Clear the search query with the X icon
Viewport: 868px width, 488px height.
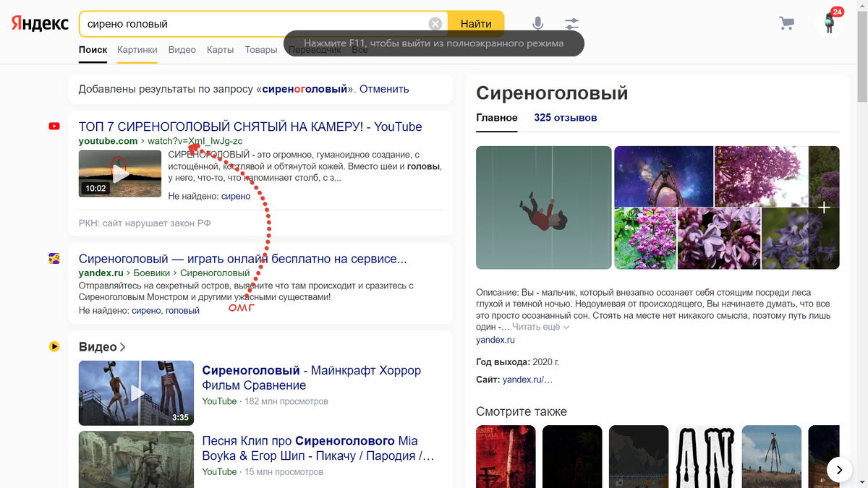(x=435, y=24)
